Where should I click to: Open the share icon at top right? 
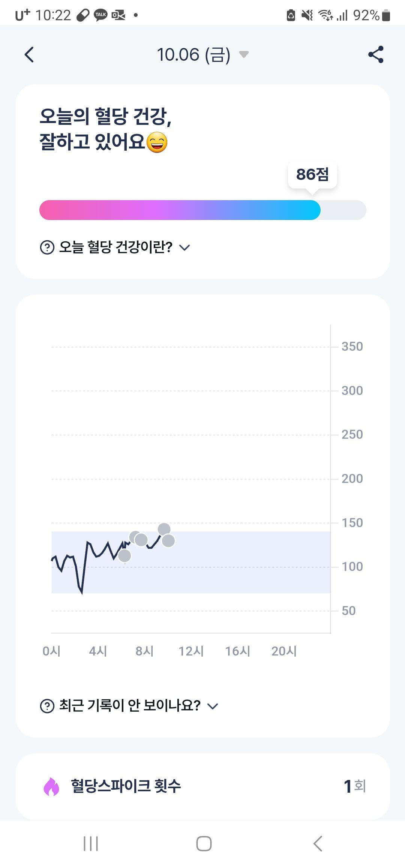(376, 55)
